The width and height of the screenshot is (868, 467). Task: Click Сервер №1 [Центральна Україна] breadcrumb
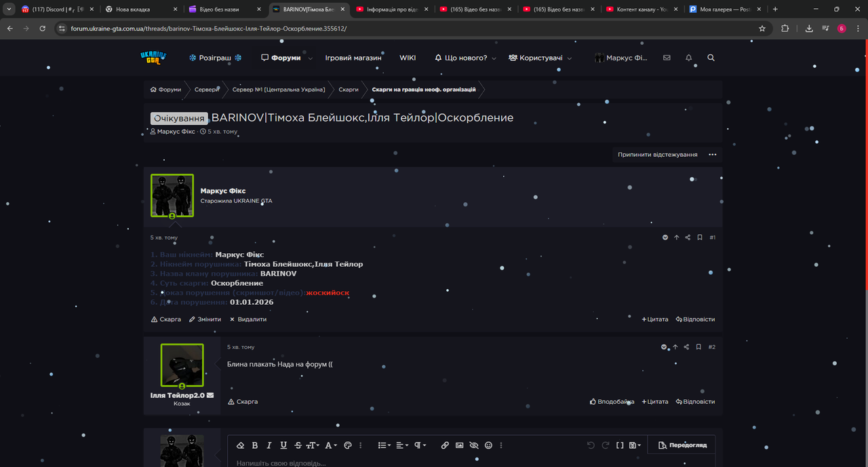click(279, 90)
